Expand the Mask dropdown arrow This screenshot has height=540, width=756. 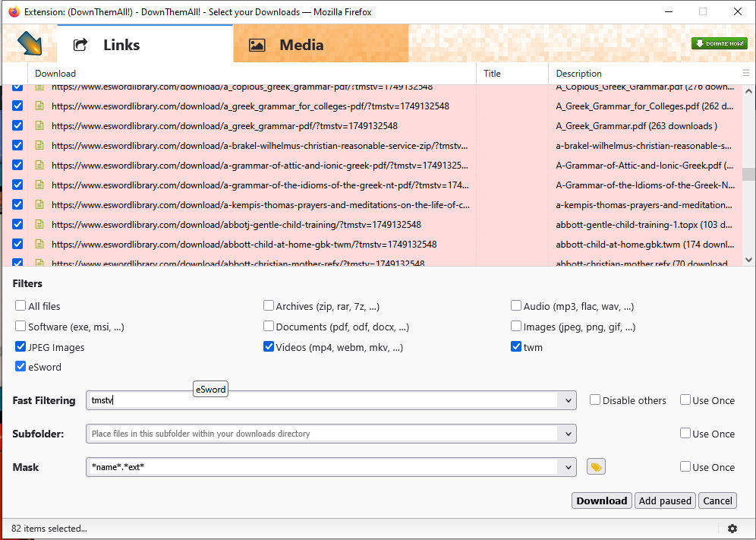click(x=568, y=467)
